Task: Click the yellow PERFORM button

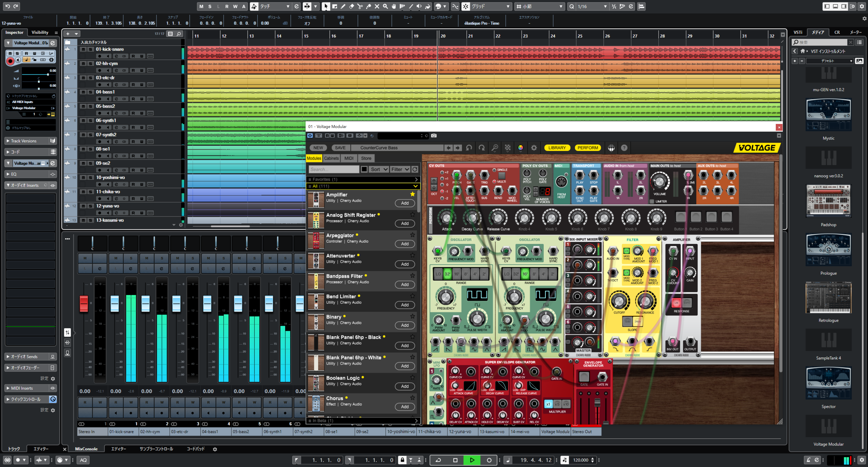Action: [588, 148]
